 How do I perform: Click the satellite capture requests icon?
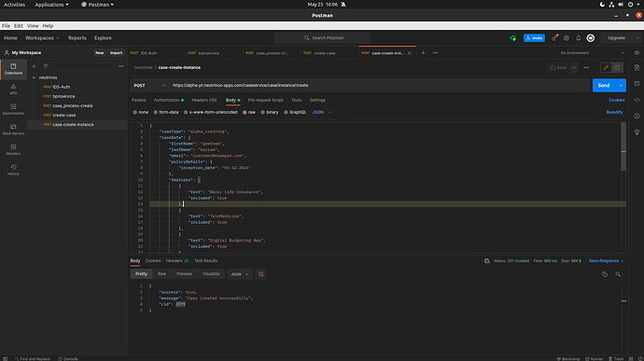554,38
